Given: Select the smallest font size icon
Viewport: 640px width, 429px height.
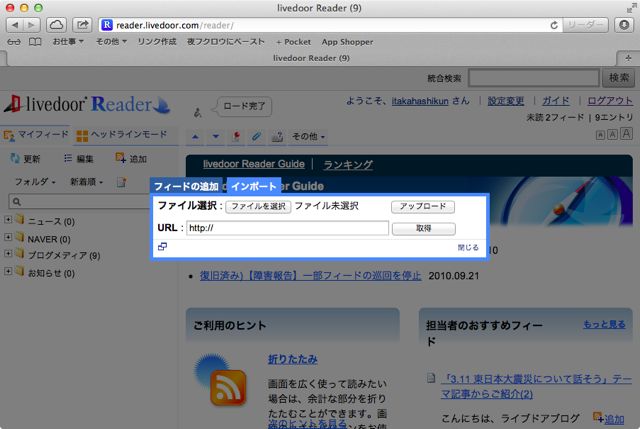Looking at the screenshot, I should (600, 135).
